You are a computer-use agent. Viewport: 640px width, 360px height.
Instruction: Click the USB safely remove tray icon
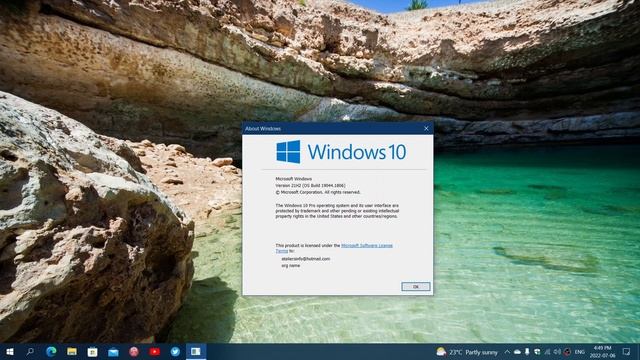click(527, 352)
